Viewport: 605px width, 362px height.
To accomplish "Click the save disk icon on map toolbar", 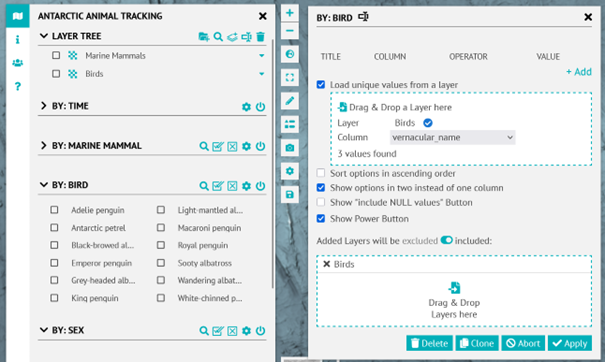I will (290, 195).
